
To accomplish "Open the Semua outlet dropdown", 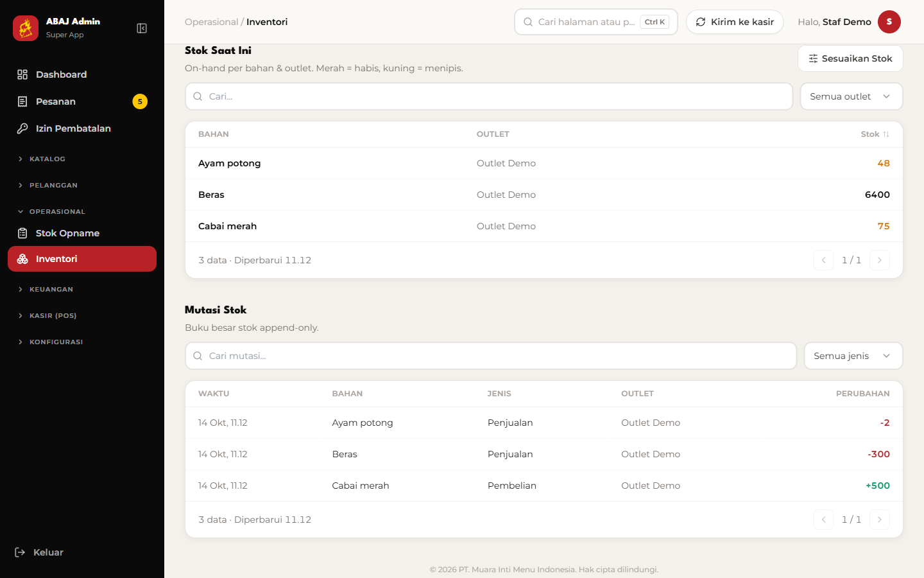I will coord(851,96).
